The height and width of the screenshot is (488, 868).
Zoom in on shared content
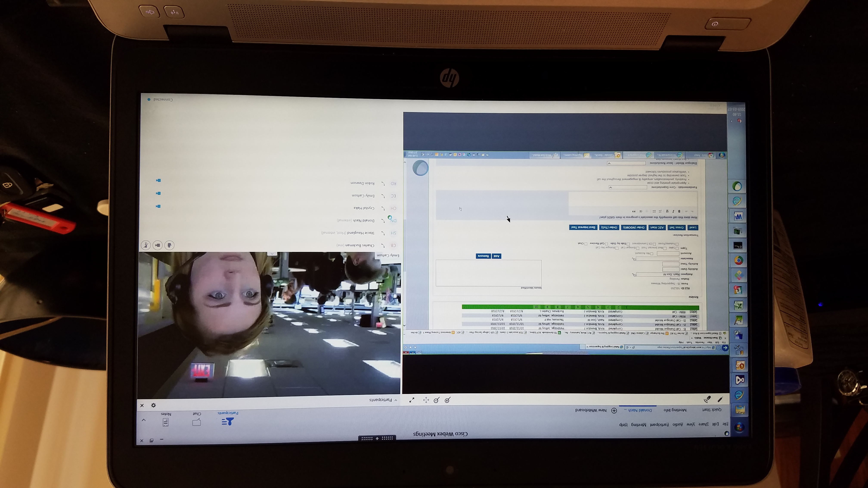click(x=448, y=400)
